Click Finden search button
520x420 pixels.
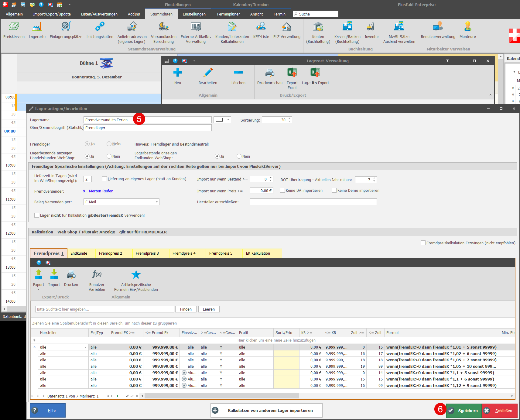186,309
